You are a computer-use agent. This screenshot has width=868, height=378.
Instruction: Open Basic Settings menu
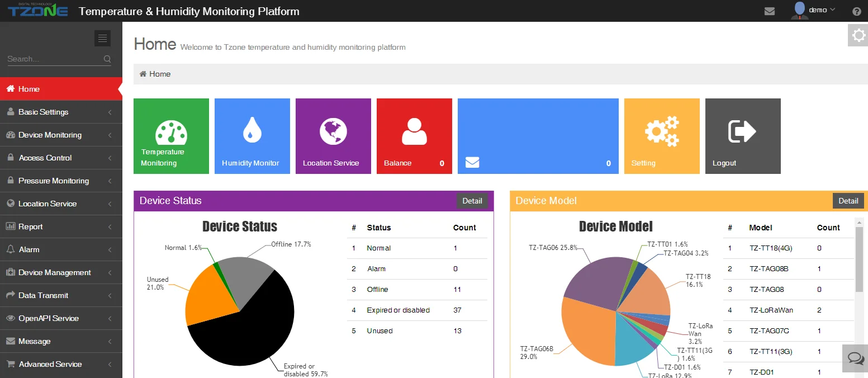61,112
